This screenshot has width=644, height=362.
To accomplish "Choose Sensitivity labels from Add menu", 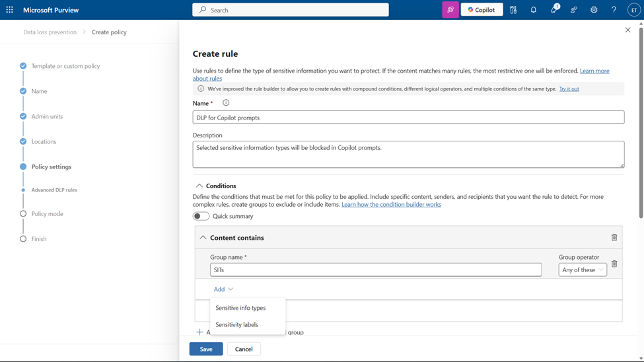I will pos(236,324).
